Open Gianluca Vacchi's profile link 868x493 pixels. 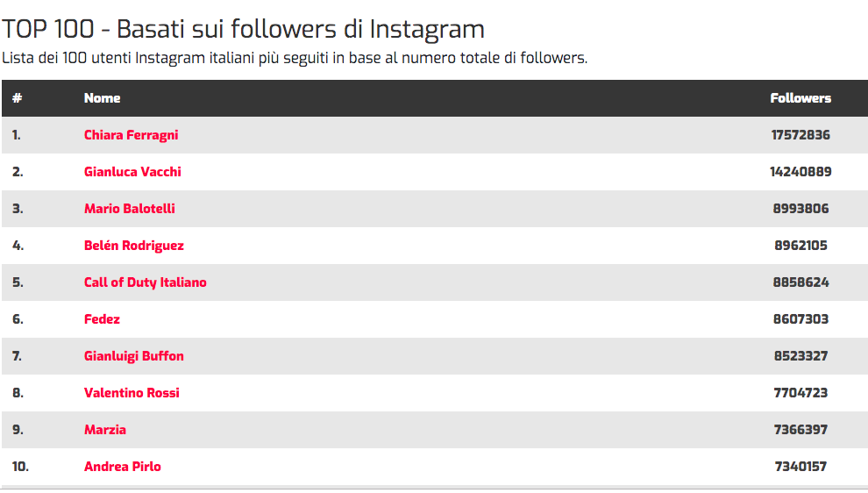pos(132,172)
